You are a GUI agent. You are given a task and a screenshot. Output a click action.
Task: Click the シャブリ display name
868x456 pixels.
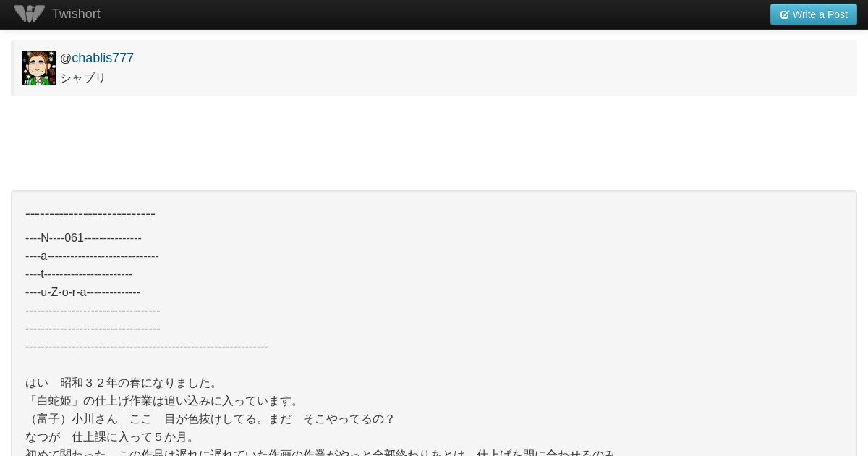pos(83,77)
